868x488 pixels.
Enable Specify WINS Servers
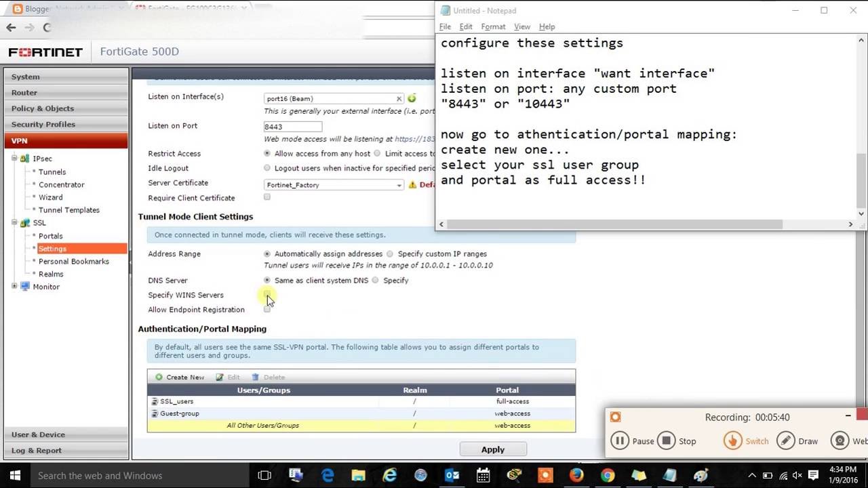click(x=267, y=296)
